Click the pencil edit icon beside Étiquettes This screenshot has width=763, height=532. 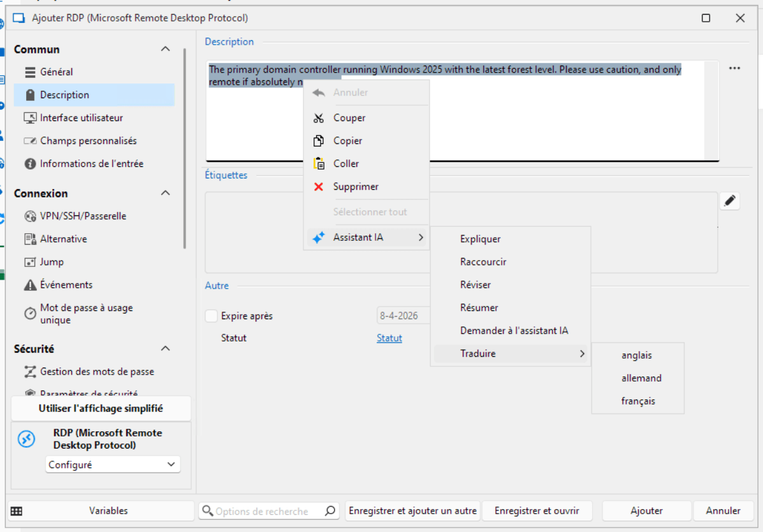730,201
